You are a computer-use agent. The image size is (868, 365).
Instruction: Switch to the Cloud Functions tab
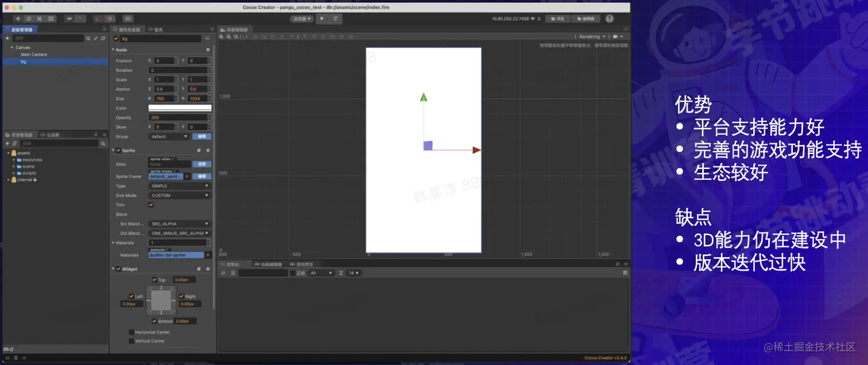(x=51, y=135)
